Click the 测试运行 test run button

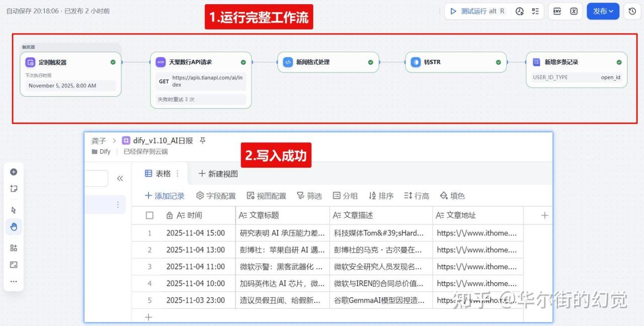477,11
